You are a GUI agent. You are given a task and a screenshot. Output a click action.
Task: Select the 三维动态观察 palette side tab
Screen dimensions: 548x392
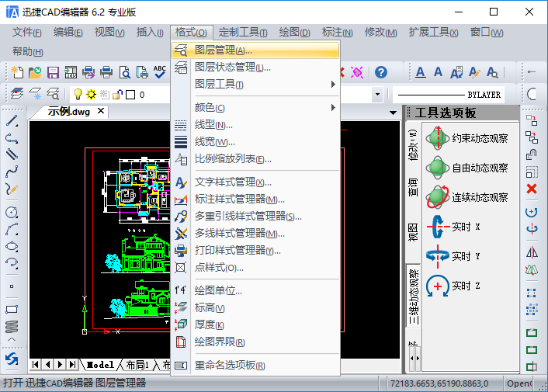[x=413, y=296]
